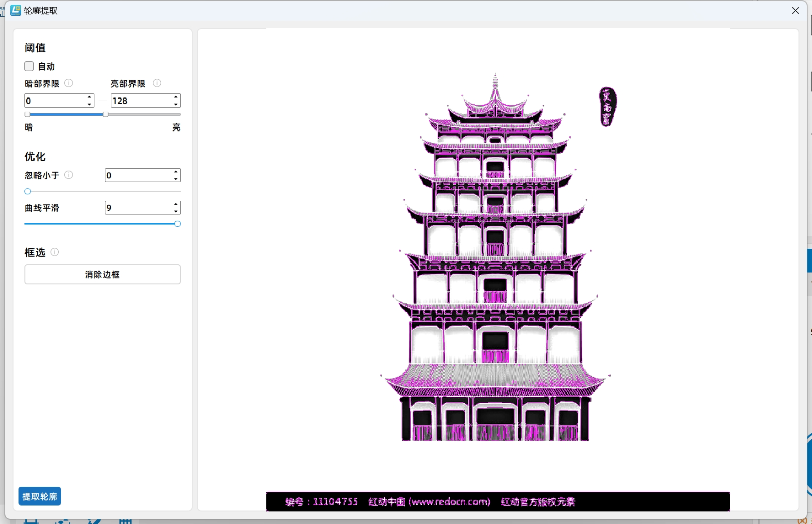This screenshot has width=812, height=524.
Task: Click the info icon next to 忽略小于
Action: point(69,175)
